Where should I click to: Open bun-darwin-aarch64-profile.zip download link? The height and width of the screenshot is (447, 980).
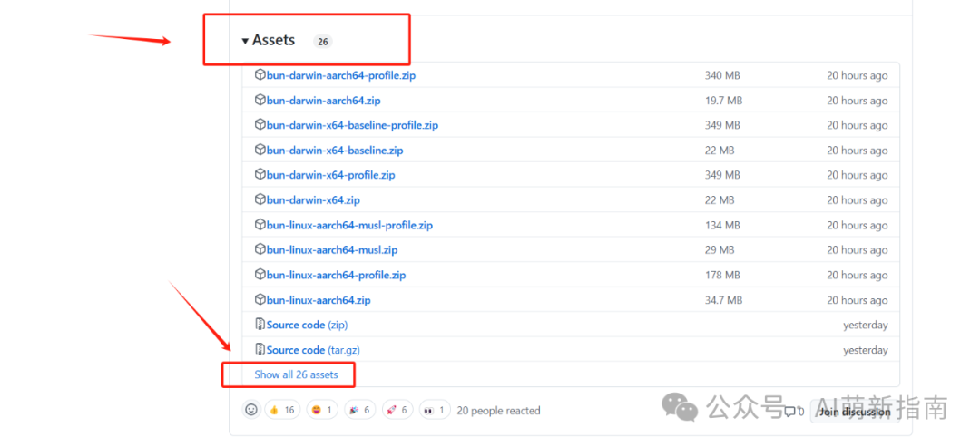click(340, 75)
